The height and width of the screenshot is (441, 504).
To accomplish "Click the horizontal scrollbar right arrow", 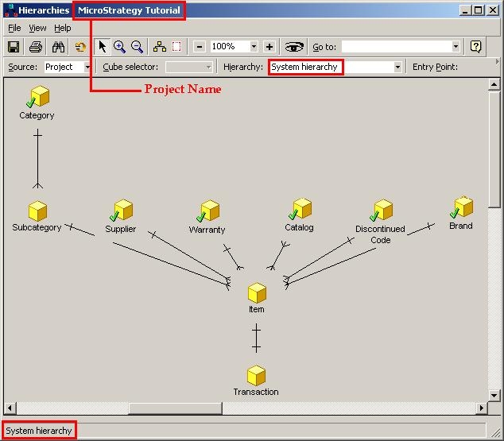I will (481, 408).
